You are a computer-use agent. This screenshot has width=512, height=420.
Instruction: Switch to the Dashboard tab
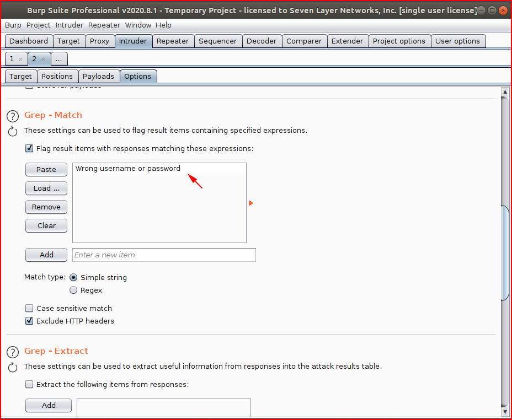[29, 41]
